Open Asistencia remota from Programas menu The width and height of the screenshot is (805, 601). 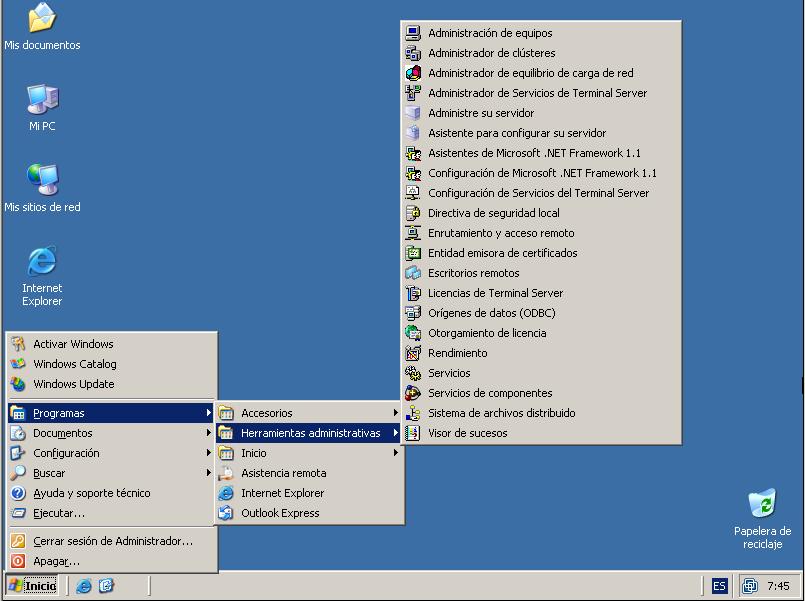[309, 473]
